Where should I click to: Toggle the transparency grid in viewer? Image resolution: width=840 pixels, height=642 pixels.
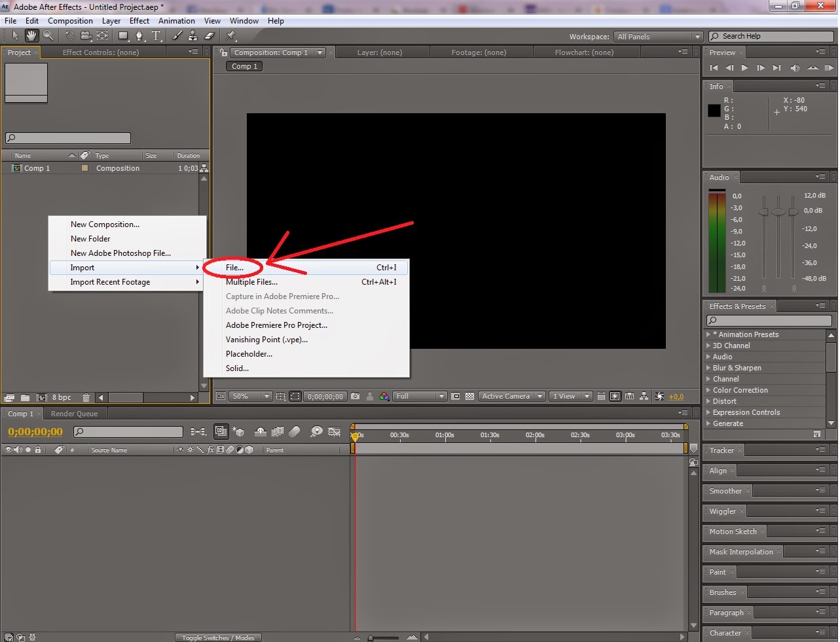(x=469, y=396)
